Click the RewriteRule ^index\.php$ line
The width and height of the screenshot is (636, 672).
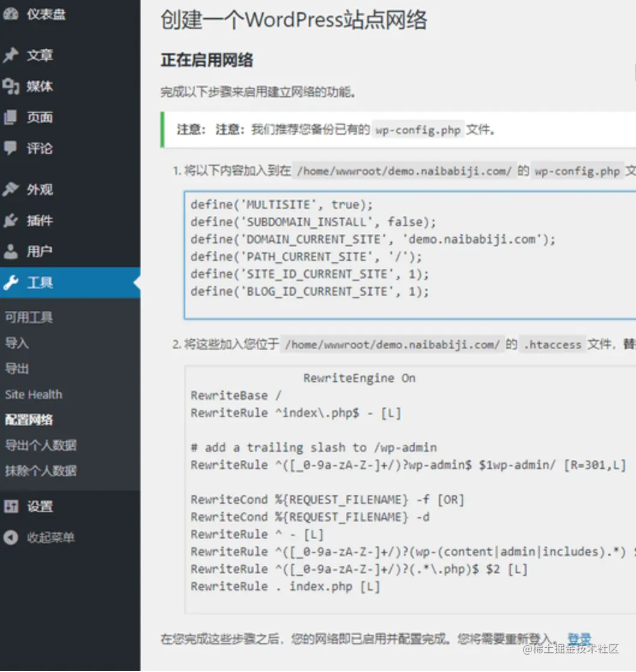tap(296, 413)
